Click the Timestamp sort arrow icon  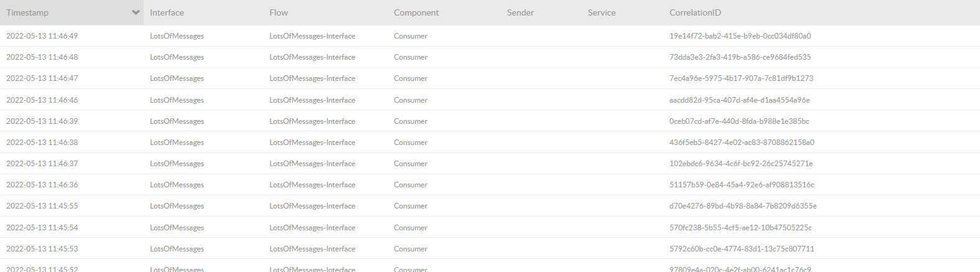pyautogui.click(x=136, y=12)
